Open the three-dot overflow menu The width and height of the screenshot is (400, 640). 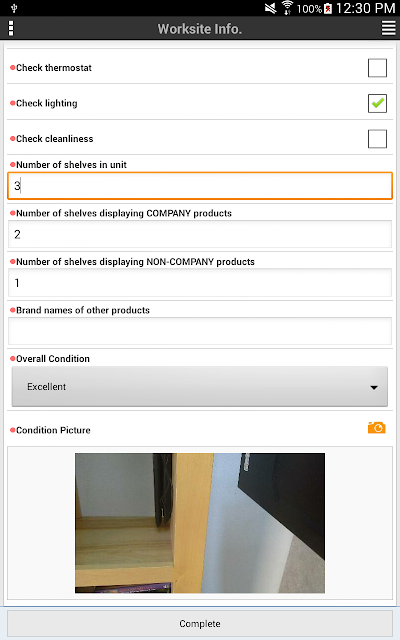tap(11, 28)
